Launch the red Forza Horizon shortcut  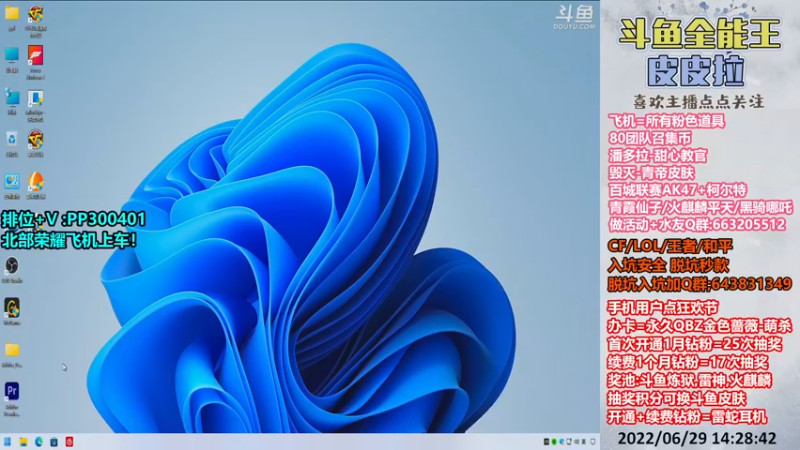[x=35, y=55]
